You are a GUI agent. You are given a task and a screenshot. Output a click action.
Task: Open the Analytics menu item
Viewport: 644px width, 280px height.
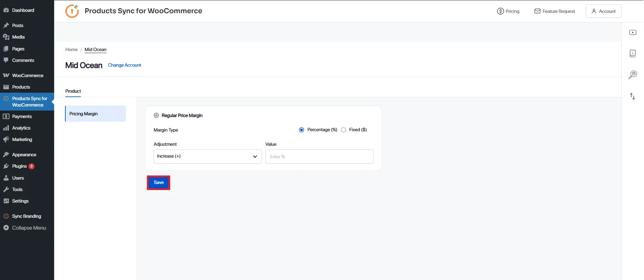point(27,128)
